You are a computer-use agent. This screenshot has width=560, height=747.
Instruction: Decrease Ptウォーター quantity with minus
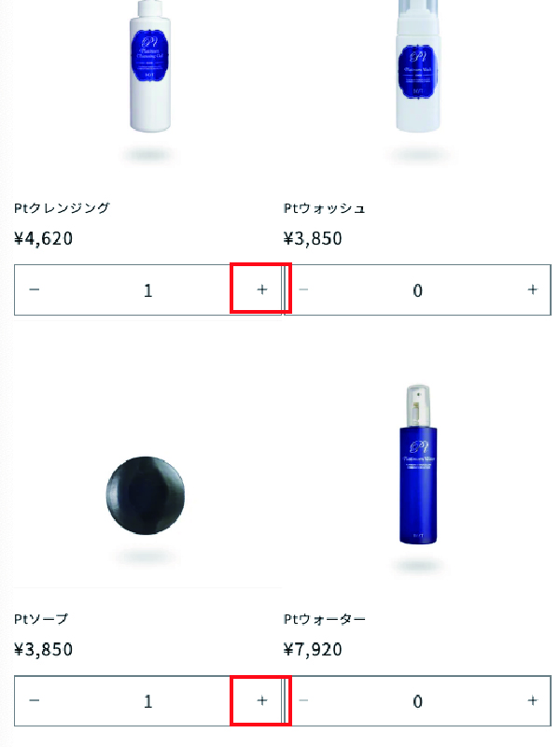(304, 700)
